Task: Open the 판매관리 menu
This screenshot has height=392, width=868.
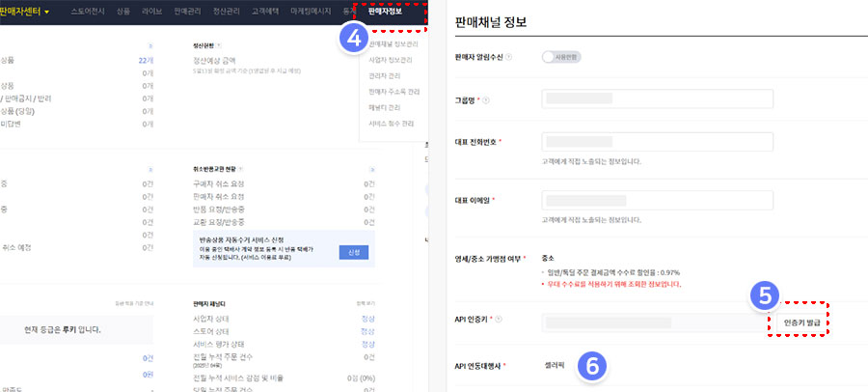Action: 187,11
